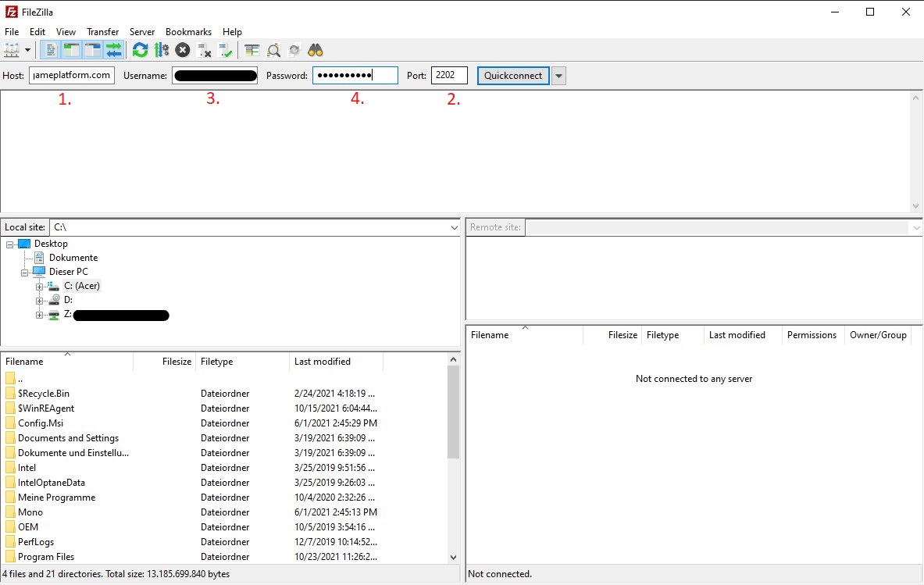Maximize the FileZilla window
Screen dimensions: 924x585
point(870,12)
